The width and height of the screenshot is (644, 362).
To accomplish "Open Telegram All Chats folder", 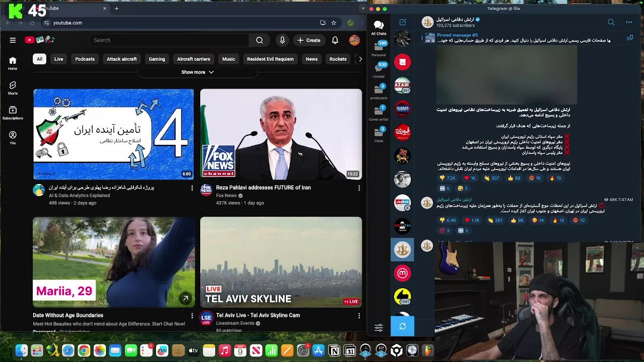I will point(379,28).
